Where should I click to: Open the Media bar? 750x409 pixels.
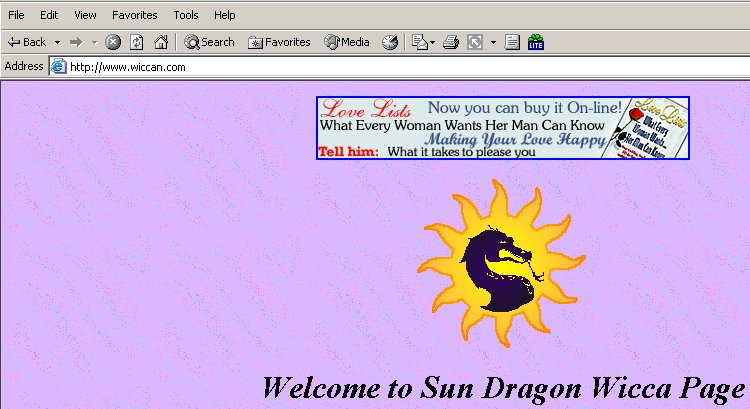pyautogui.click(x=347, y=43)
